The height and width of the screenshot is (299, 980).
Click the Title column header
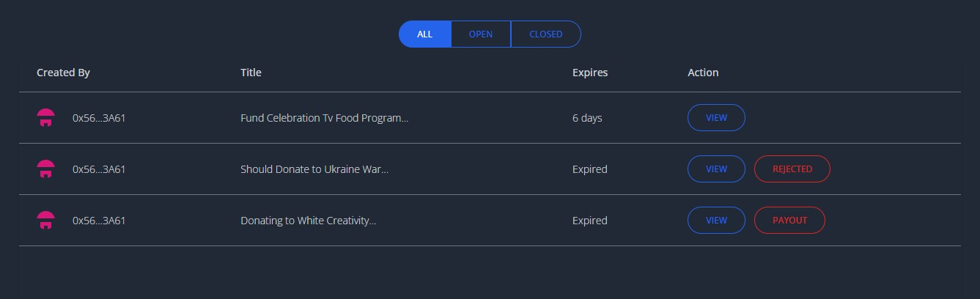pos(251,73)
